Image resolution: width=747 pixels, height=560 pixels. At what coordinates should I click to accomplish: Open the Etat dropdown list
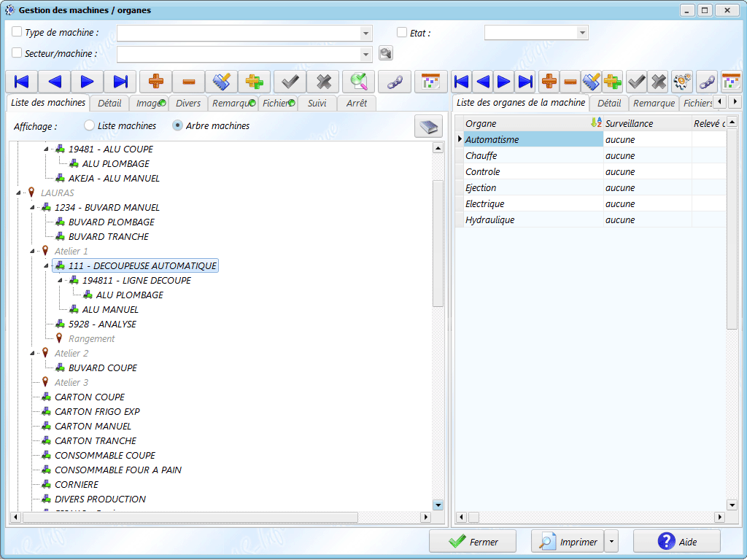pyautogui.click(x=581, y=33)
